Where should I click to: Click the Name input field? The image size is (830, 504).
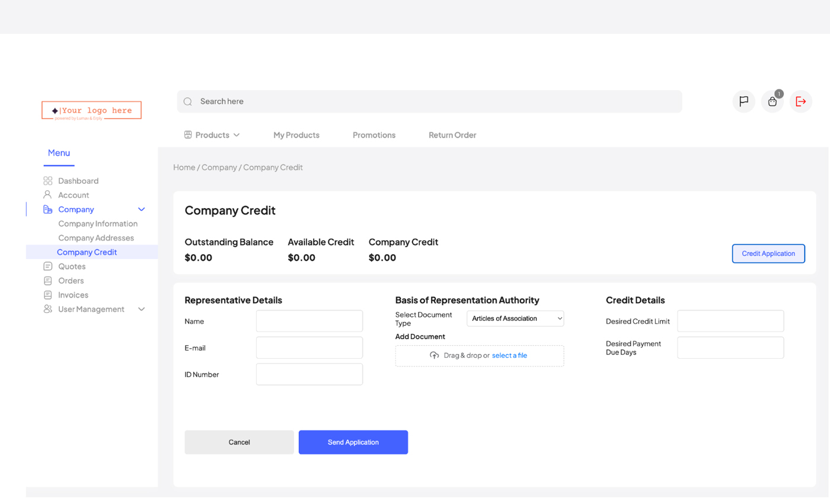pos(309,321)
